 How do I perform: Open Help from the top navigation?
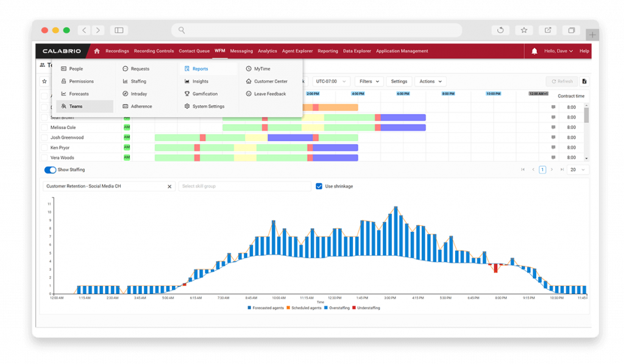pyautogui.click(x=583, y=51)
